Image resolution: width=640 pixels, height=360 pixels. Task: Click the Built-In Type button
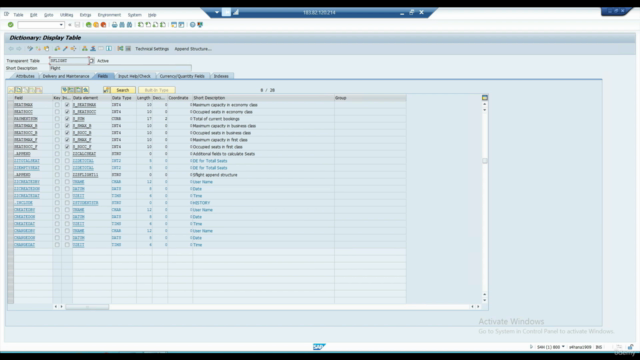(157, 90)
